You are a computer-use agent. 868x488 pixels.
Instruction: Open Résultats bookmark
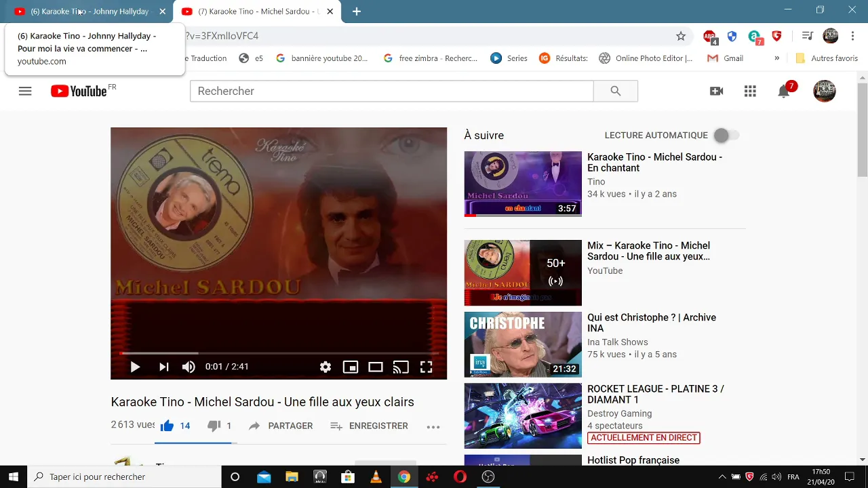[x=564, y=58]
